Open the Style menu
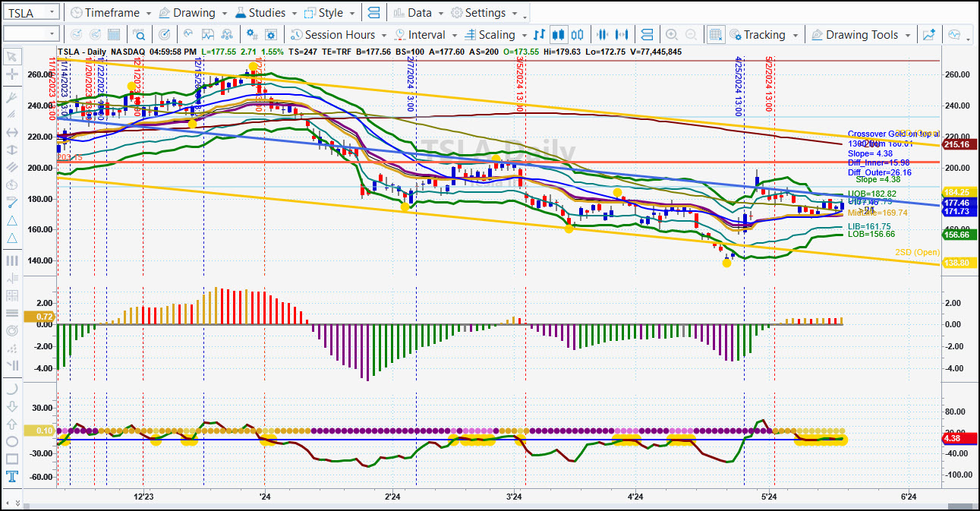The image size is (980, 511). (329, 13)
